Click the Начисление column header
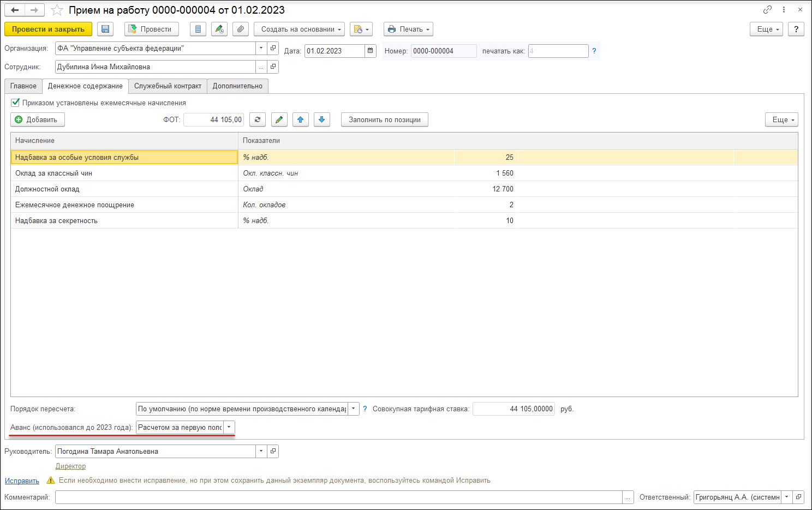This screenshot has height=510, width=812. [x=124, y=140]
